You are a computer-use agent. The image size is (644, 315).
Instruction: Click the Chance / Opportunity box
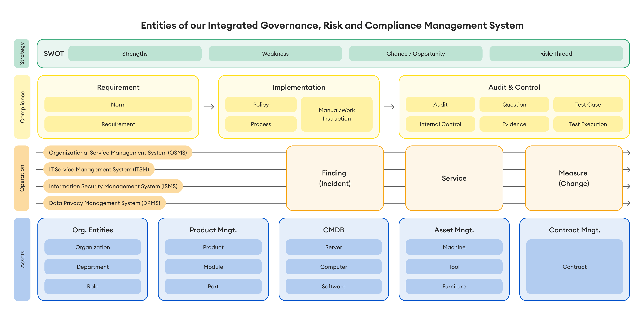tap(416, 54)
